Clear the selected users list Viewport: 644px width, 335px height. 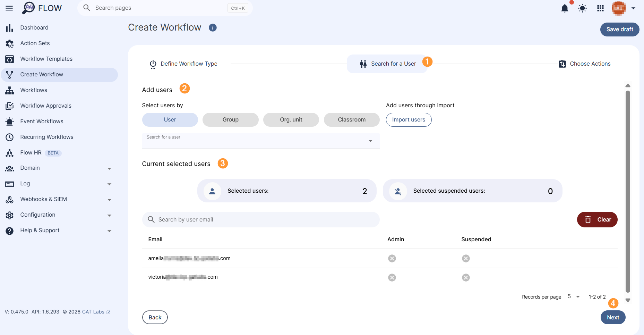coord(597,220)
